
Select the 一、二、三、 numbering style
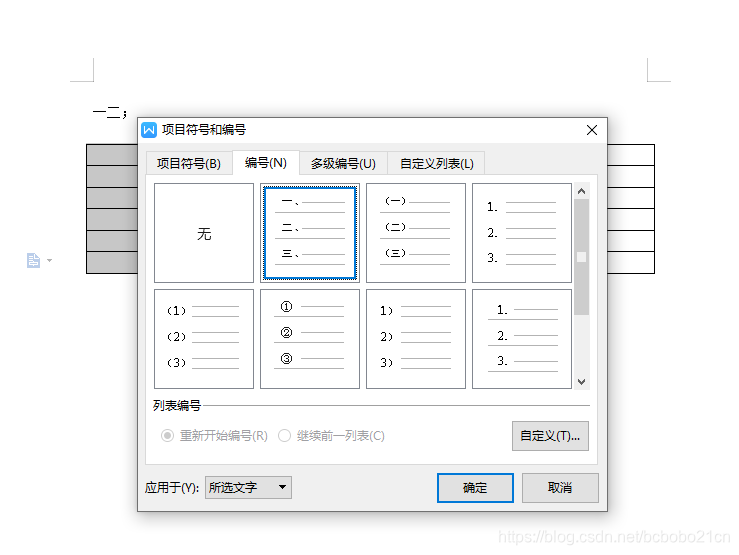click(310, 233)
